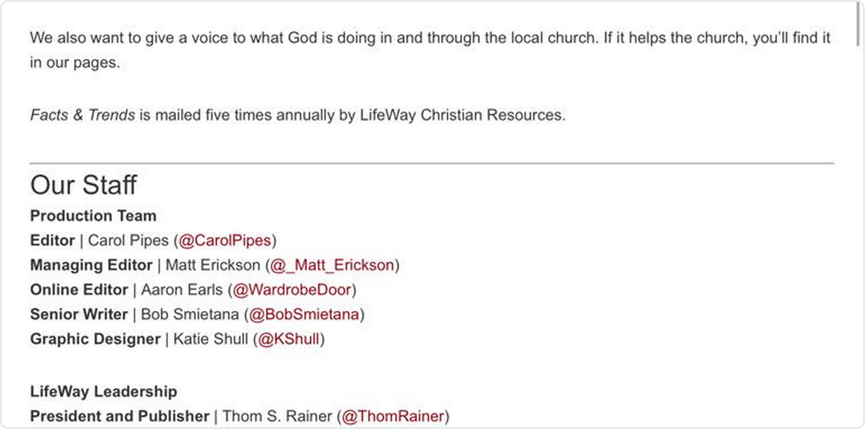
Task: Follow the @WardrobeDoor link
Action: 292,290
